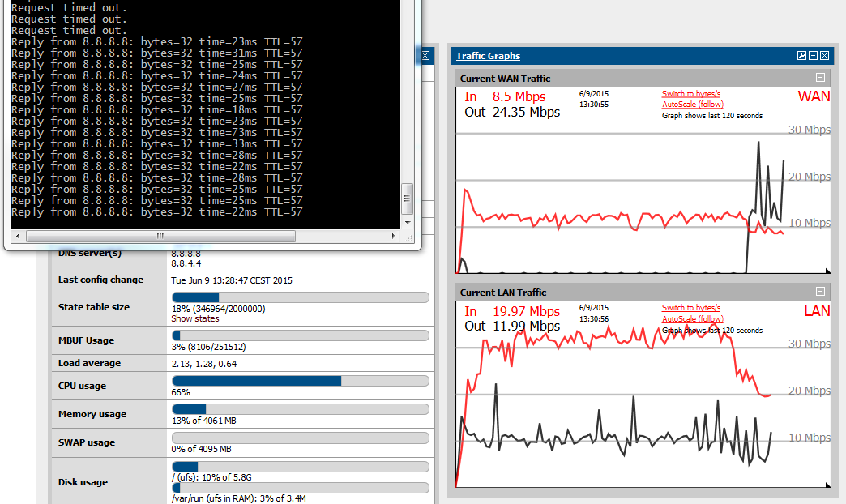Viewport: 846px width, 504px height.
Task: Toggle AutoScale (follow) on the LAN graph
Action: click(x=692, y=319)
